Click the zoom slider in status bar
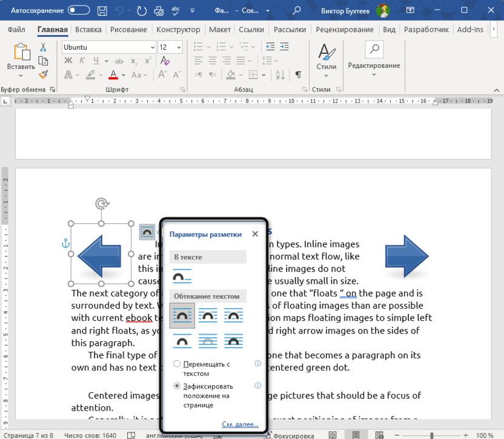 431,435
